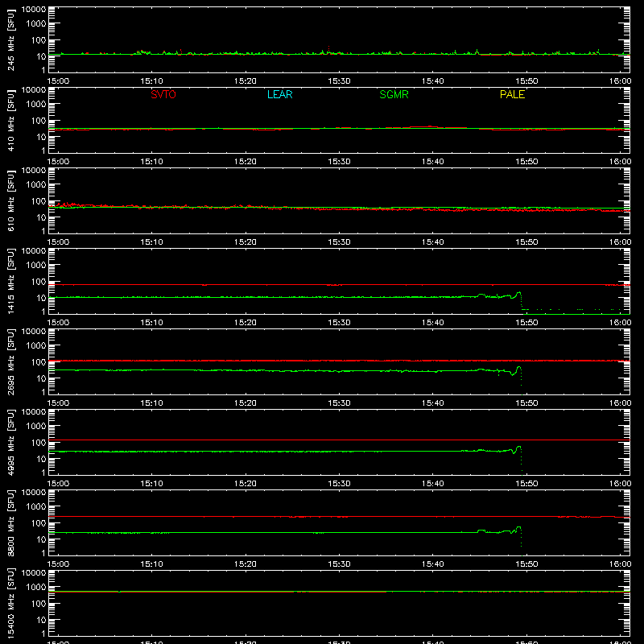This screenshot has height=644, width=644.
Task: Click 15:30 tick label under 2695 MHz plot
Action: pyautogui.click(x=339, y=403)
